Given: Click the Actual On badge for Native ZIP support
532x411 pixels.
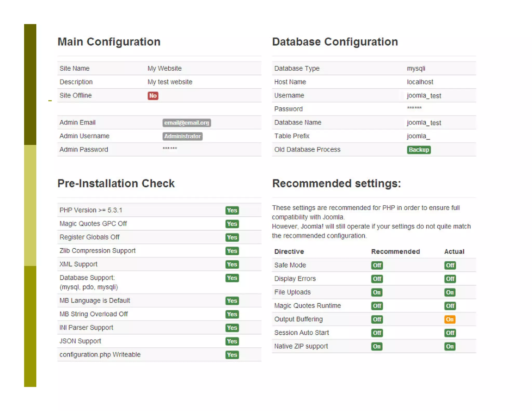Looking at the screenshot, I should [x=449, y=346].
